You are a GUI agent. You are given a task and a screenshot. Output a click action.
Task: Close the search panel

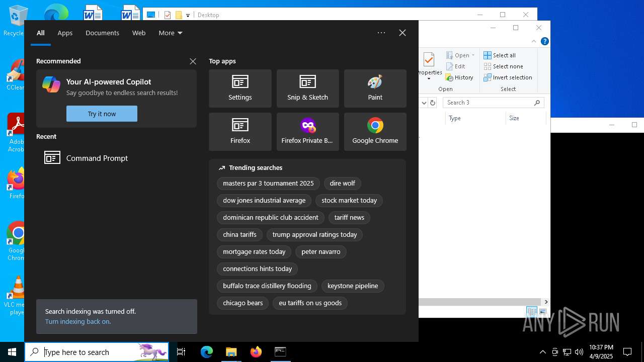click(403, 33)
